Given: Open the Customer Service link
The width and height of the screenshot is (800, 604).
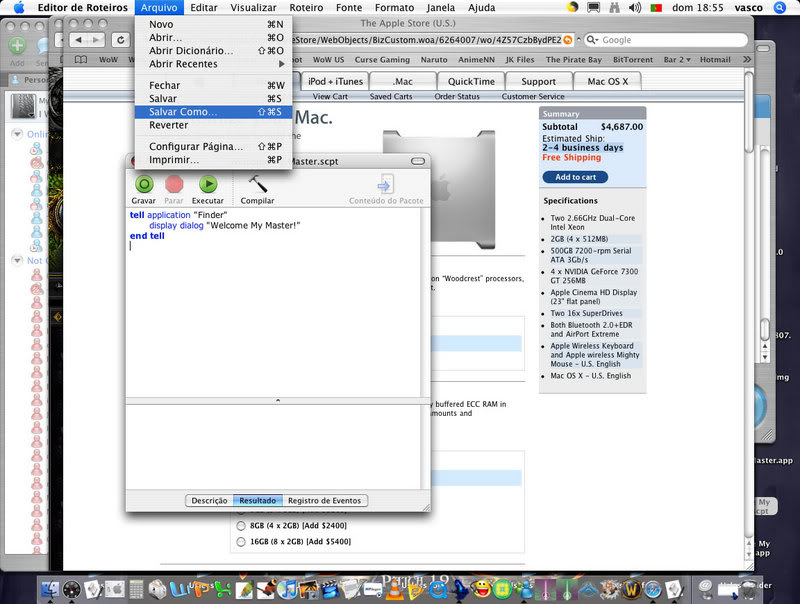Looking at the screenshot, I should coord(533,96).
